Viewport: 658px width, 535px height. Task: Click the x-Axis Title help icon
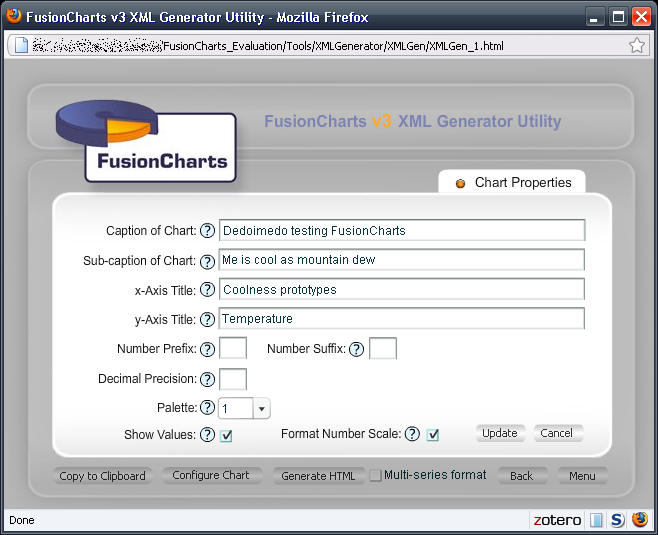click(x=208, y=290)
